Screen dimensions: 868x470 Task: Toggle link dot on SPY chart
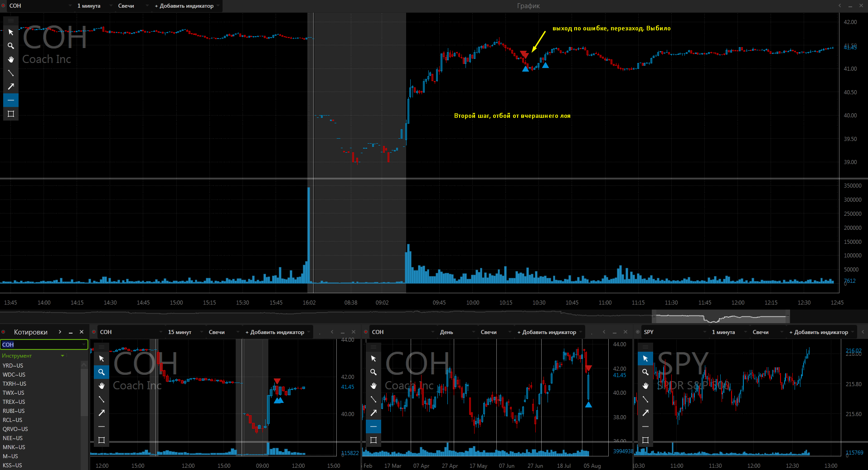(638, 332)
